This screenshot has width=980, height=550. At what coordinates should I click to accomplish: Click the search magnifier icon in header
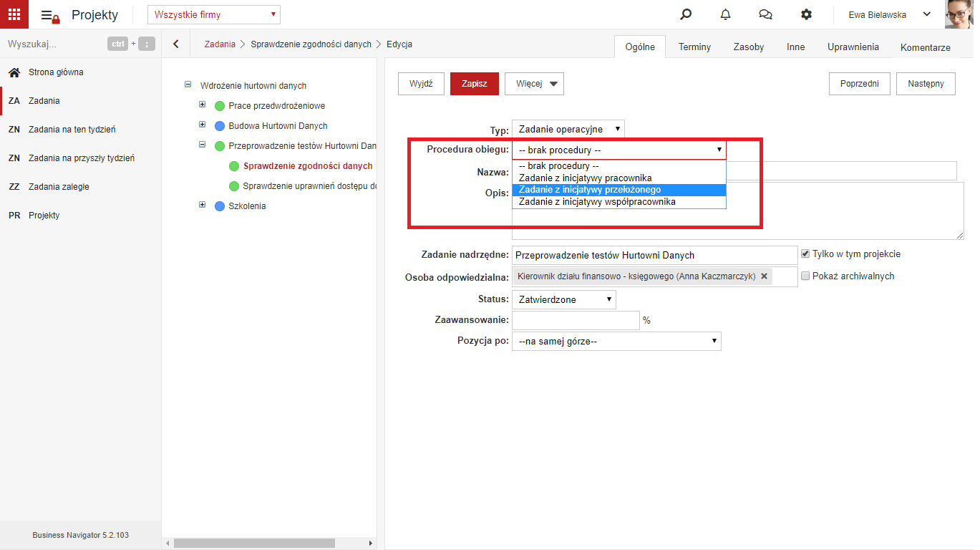[686, 14]
